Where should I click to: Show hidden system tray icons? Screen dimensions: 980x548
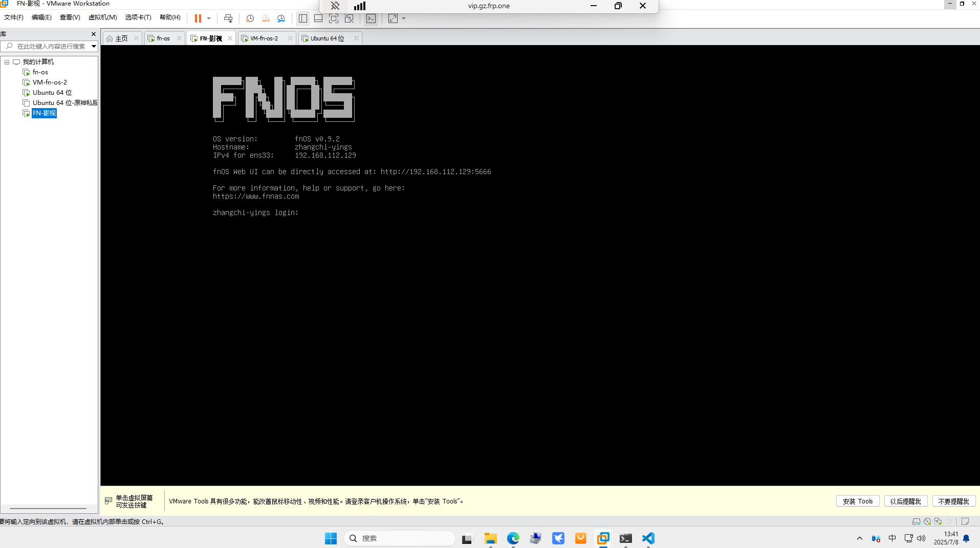tap(860, 538)
